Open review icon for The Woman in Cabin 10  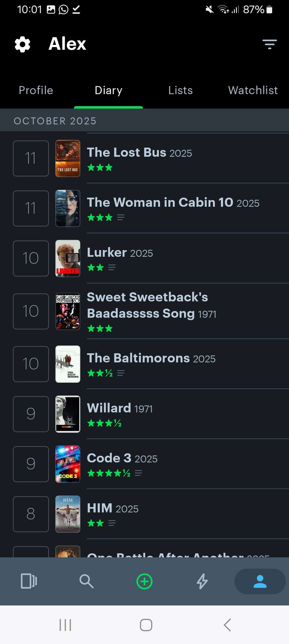pyautogui.click(x=121, y=217)
